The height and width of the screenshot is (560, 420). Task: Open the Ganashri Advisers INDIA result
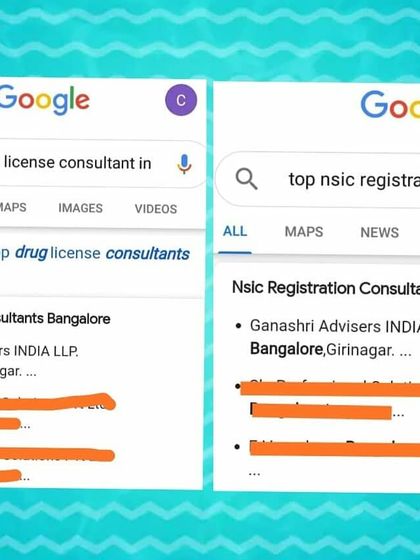click(335, 326)
